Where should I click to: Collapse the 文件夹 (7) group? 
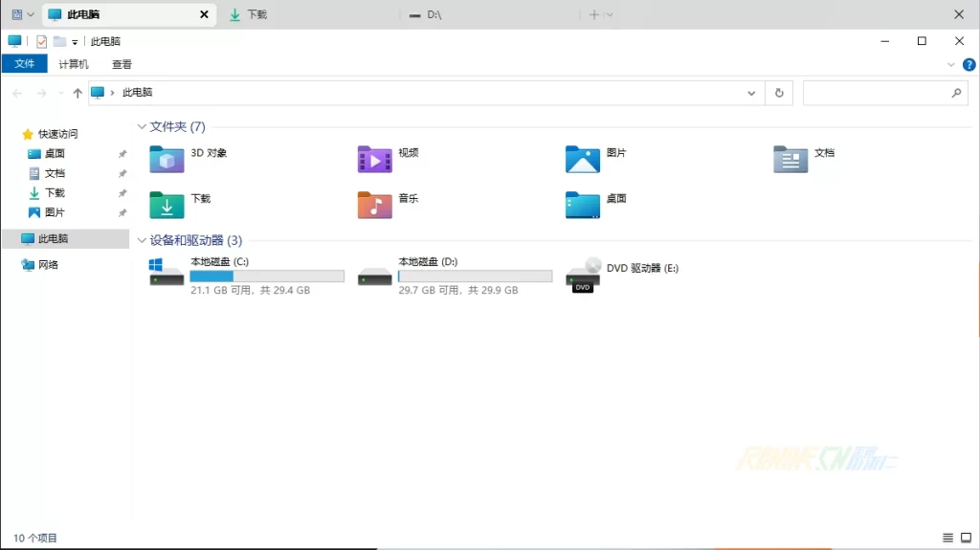pyautogui.click(x=142, y=126)
